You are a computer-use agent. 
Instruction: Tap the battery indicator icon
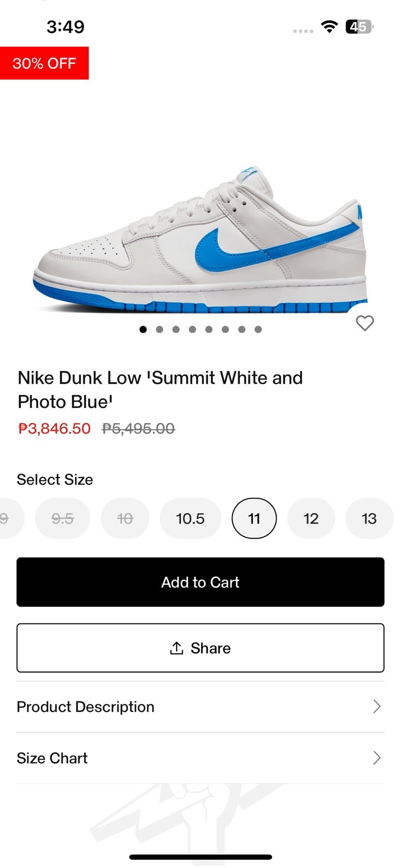click(359, 27)
